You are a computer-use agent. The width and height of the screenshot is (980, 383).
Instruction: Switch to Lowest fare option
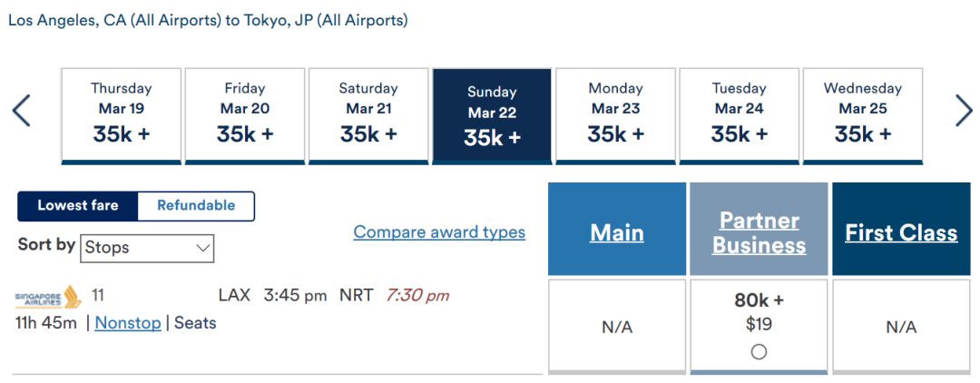77,205
